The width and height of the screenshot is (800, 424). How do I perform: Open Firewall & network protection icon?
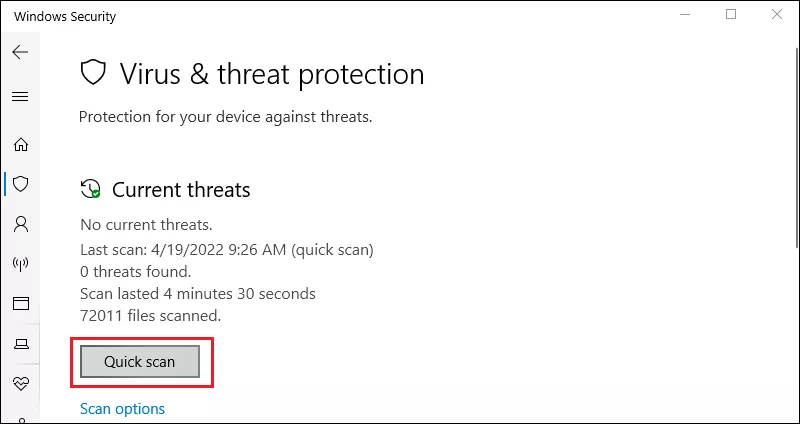coord(20,263)
